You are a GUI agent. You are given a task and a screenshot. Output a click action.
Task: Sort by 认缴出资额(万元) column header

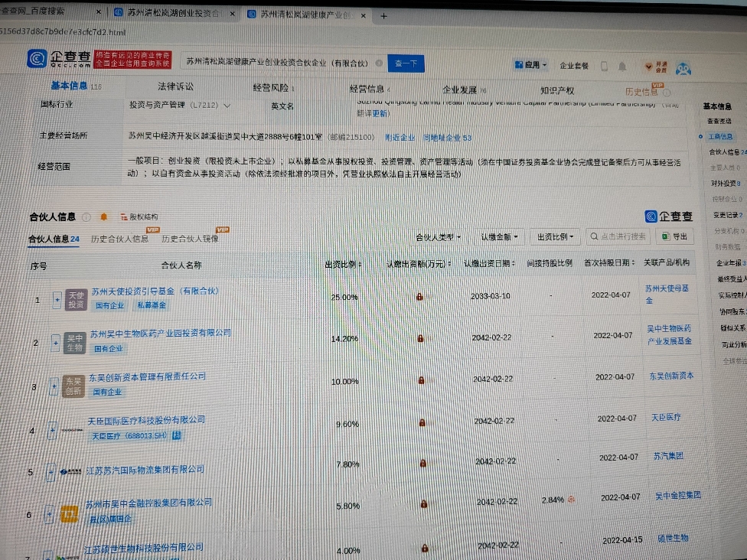419,264
